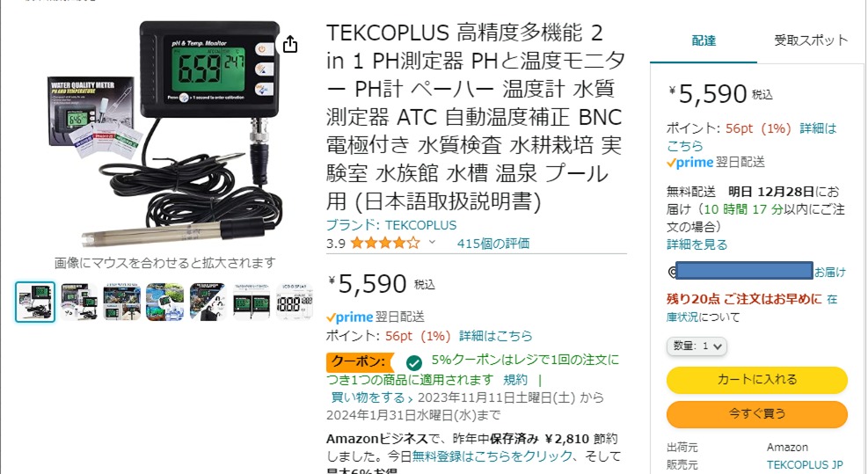Switch to the 受取スポット tab
The height and width of the screenshot is (474, 868).
pyautogui.click(x=811, y=40)
